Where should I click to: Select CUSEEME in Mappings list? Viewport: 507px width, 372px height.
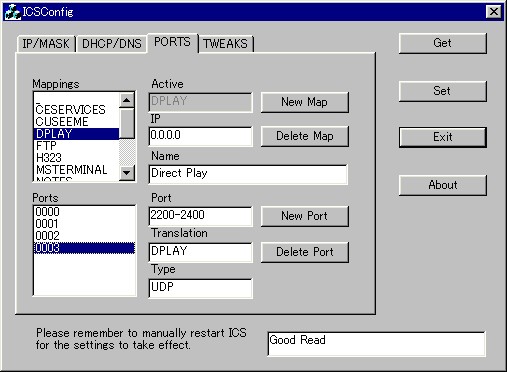click(x=76, y=122)
